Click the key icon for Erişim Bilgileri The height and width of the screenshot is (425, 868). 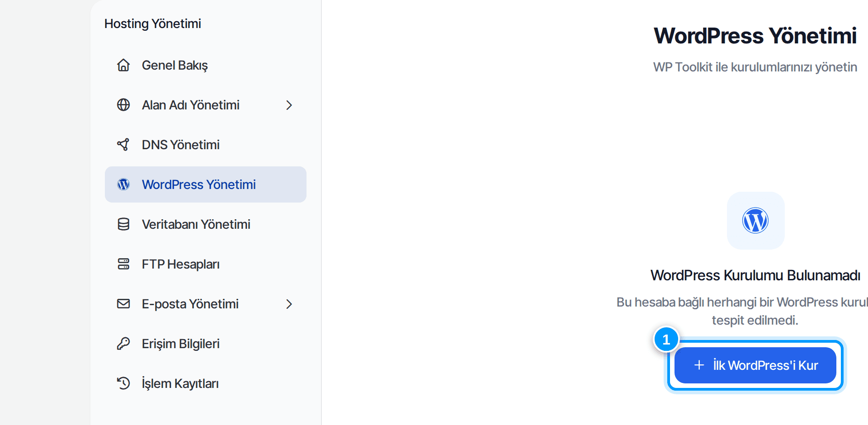tap(123, 344)
